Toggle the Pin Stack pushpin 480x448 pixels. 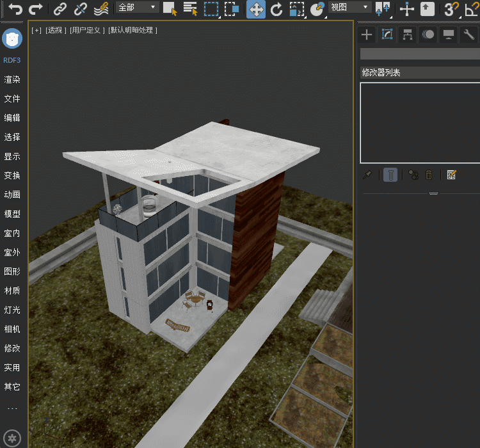(367, 175)
